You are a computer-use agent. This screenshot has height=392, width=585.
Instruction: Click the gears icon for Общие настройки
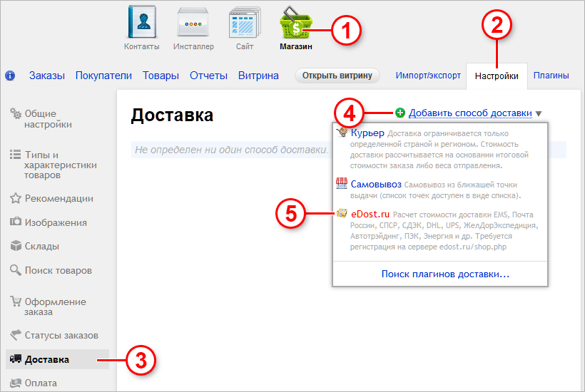click(15, 113)
